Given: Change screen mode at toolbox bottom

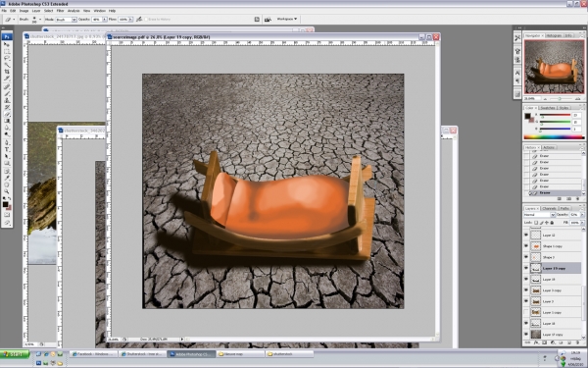Looking at the screenshot, I should [7, 223].
